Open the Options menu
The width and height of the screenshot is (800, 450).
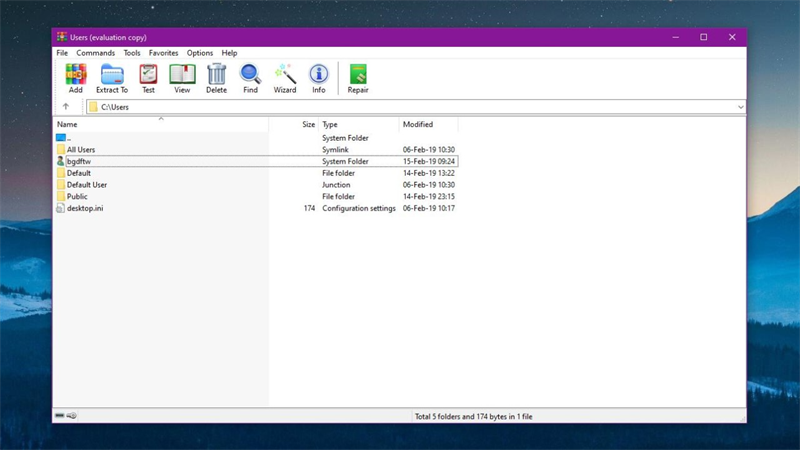tap(199, 53)
